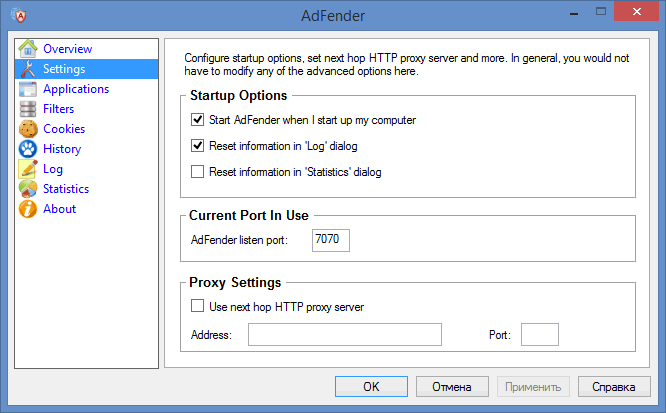Click the proxy Address text field
The height and width of the screenshot is (413, 666).
coord(344,334)
